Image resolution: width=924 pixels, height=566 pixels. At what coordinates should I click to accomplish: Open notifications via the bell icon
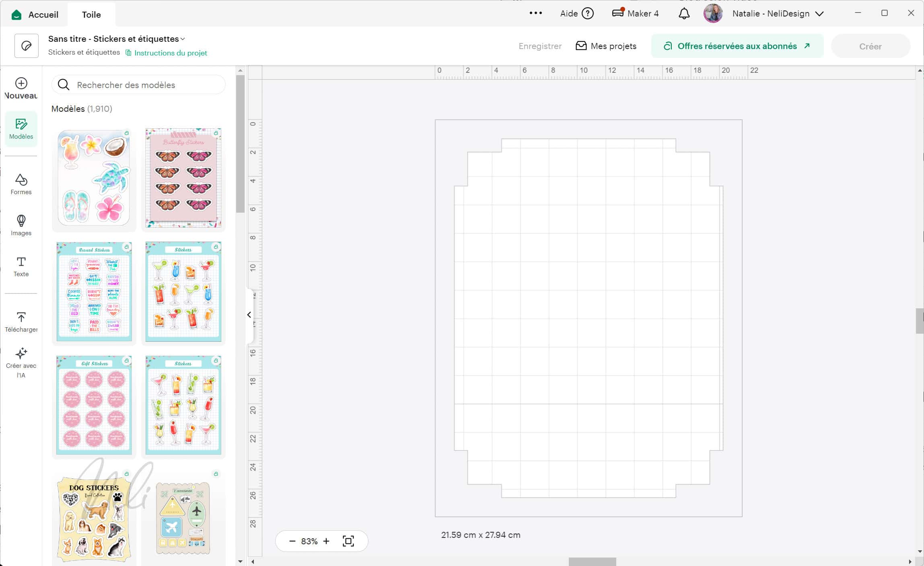683,13
